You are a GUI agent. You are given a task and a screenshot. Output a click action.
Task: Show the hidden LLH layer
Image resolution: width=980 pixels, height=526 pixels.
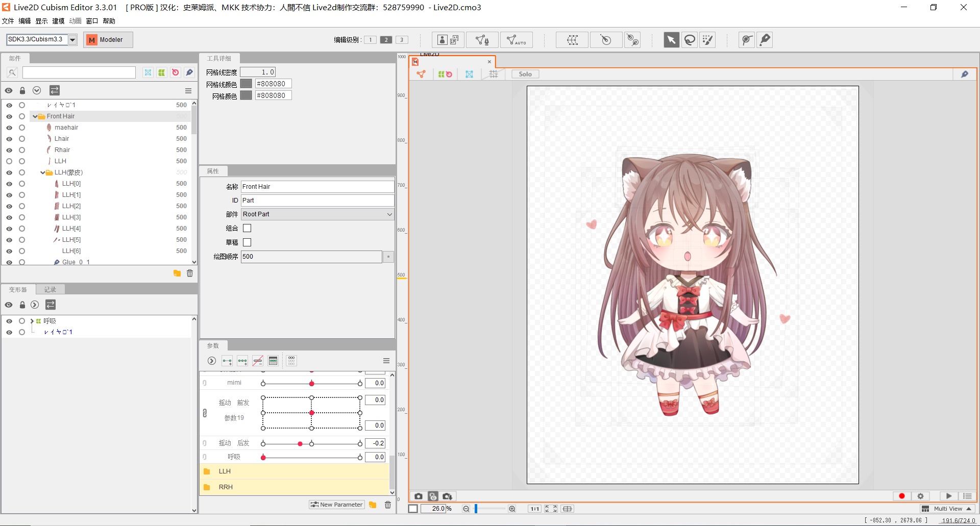[9, 161]
